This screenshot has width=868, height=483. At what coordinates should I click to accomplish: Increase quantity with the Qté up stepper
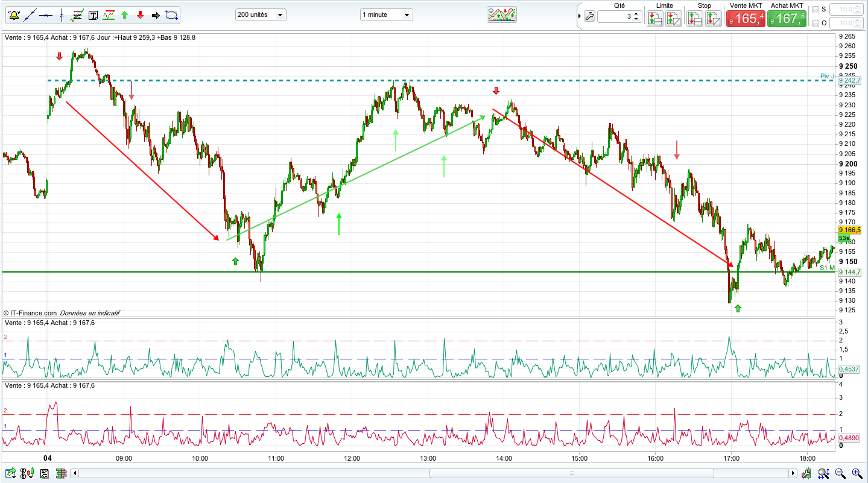(636, 14)
